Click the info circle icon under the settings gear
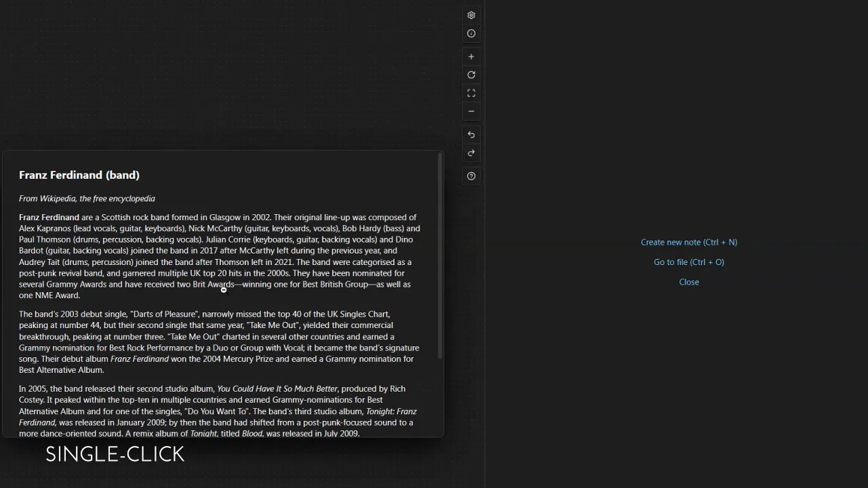 click(x=471, y=33)
